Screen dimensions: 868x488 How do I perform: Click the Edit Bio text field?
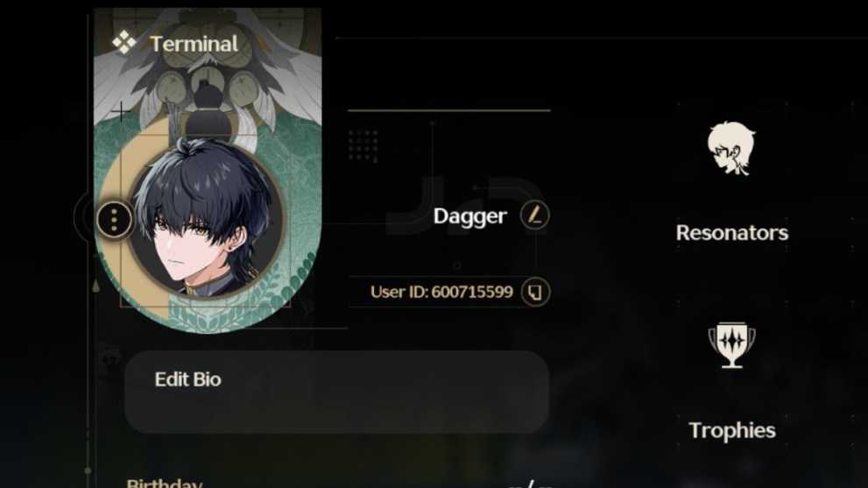point(336,392)
